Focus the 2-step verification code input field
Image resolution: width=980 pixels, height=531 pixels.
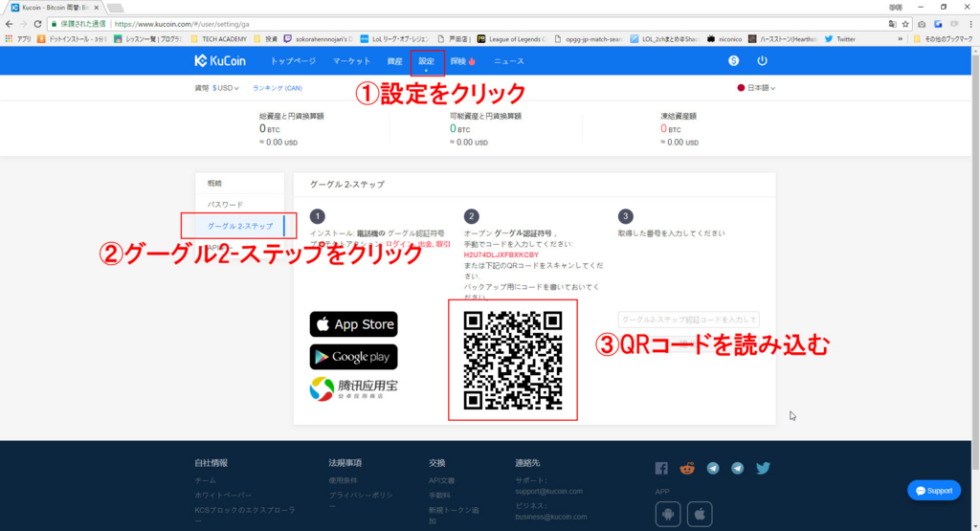click(689, 320)
